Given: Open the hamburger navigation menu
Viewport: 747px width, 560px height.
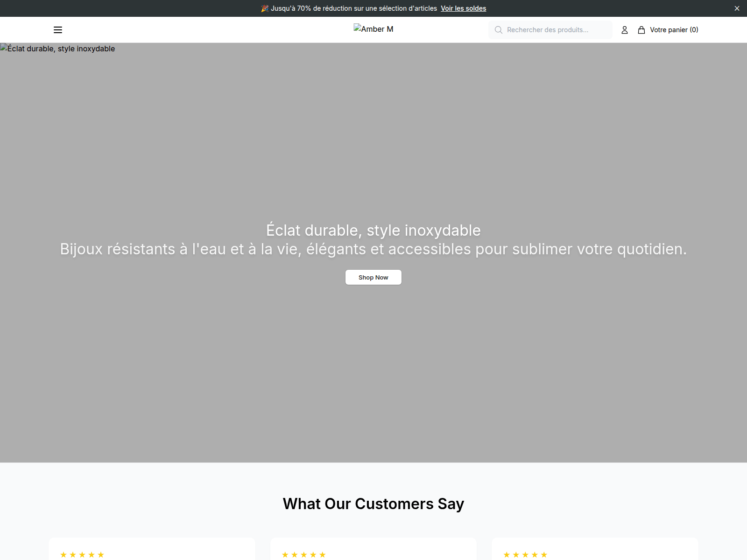Looking at the screenshot, I should [x=58, y=30].
